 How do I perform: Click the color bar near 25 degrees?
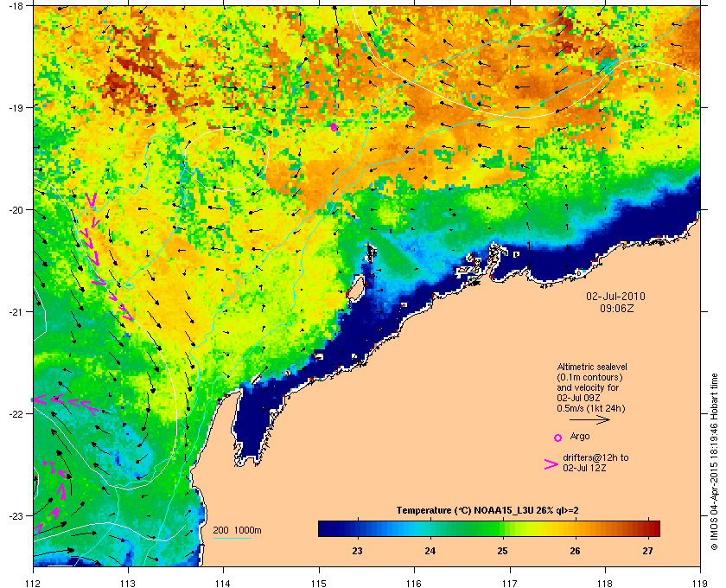502,528
